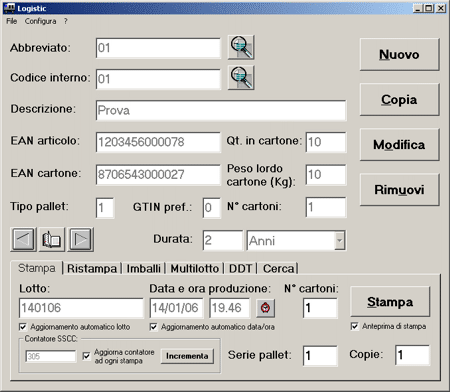This screenshot has height=392, width=450.
Task: Click the production date field 14/01/06
Action: (176, 308)
